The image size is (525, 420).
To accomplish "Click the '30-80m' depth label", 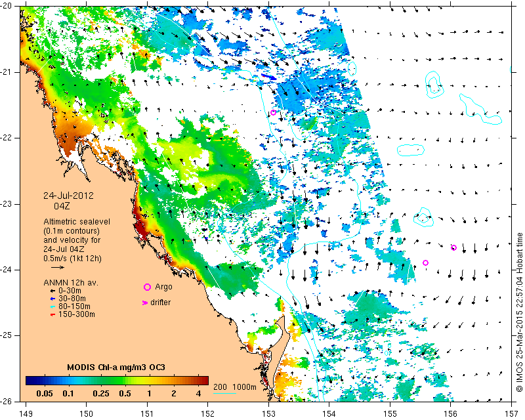I will tap(72, 299).
